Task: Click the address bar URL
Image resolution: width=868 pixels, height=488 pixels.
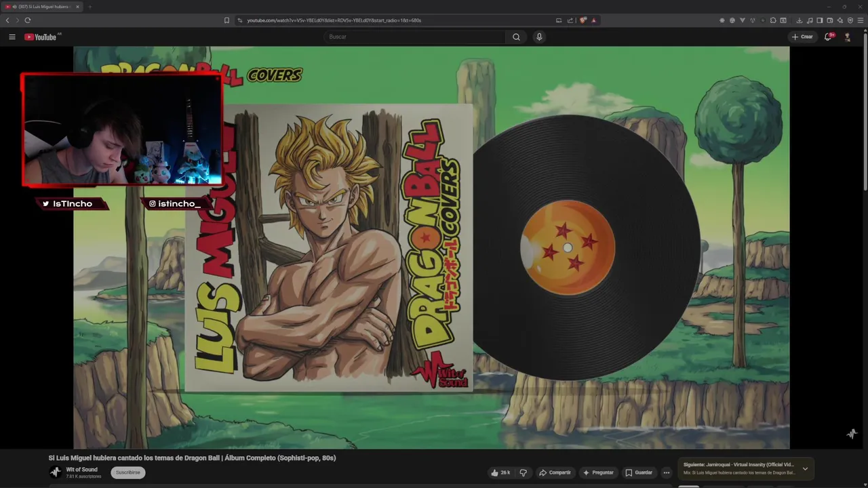Action: [x=334, y=20]
